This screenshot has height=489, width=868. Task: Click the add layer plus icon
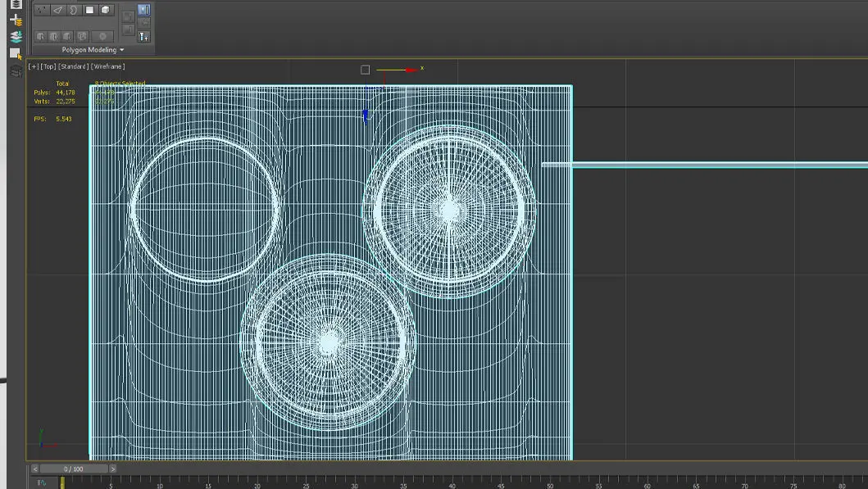pyautogui.click(x=16, y=20)
